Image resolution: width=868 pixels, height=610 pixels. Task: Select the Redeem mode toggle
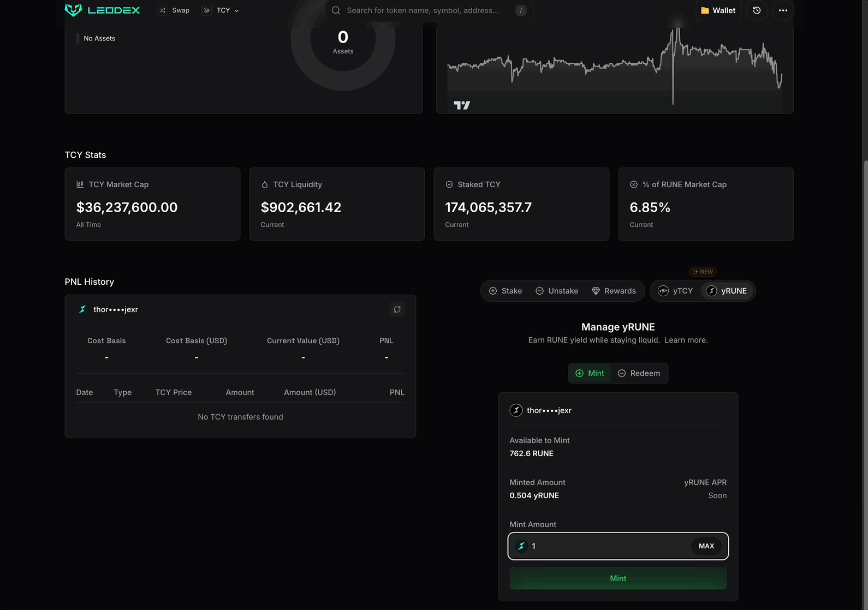639,373
